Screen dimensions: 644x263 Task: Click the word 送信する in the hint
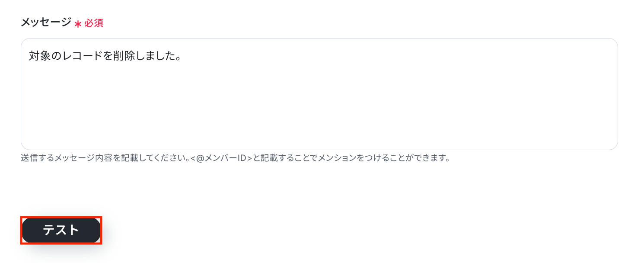coord(36,158)
